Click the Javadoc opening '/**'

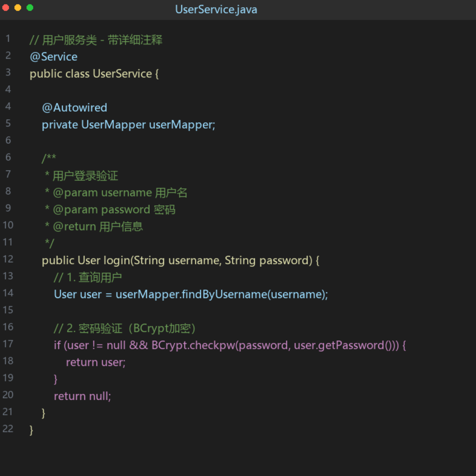pos(49,158)
